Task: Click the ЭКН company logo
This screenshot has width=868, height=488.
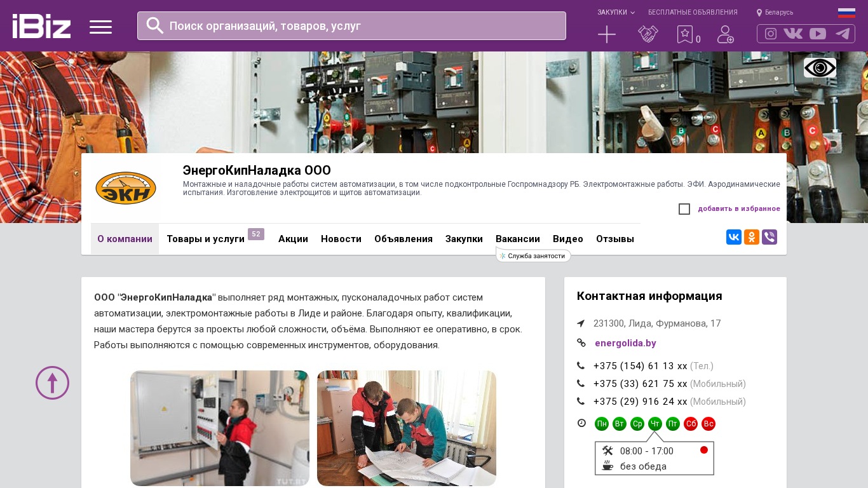Action: pyautogui.click(x=126, y=188)
